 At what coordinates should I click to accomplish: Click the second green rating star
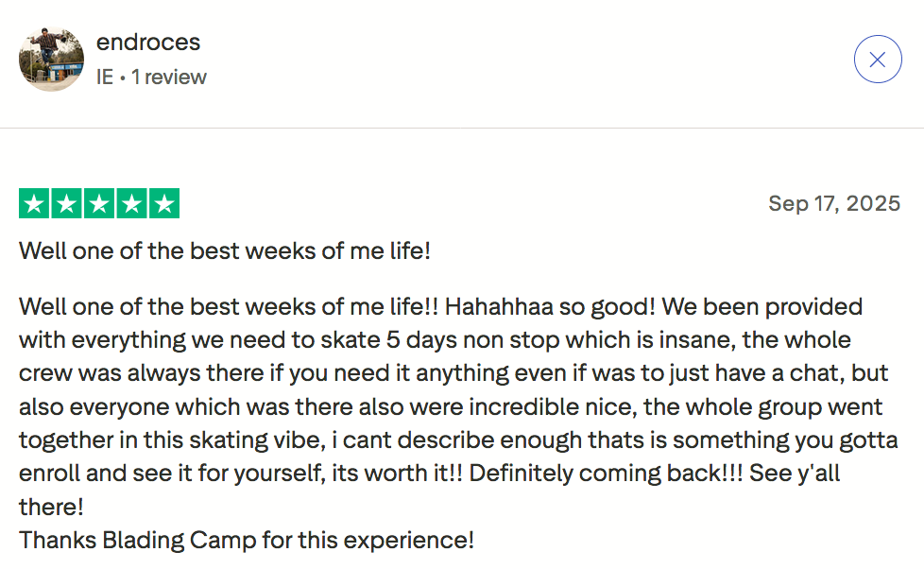[67, 203]
